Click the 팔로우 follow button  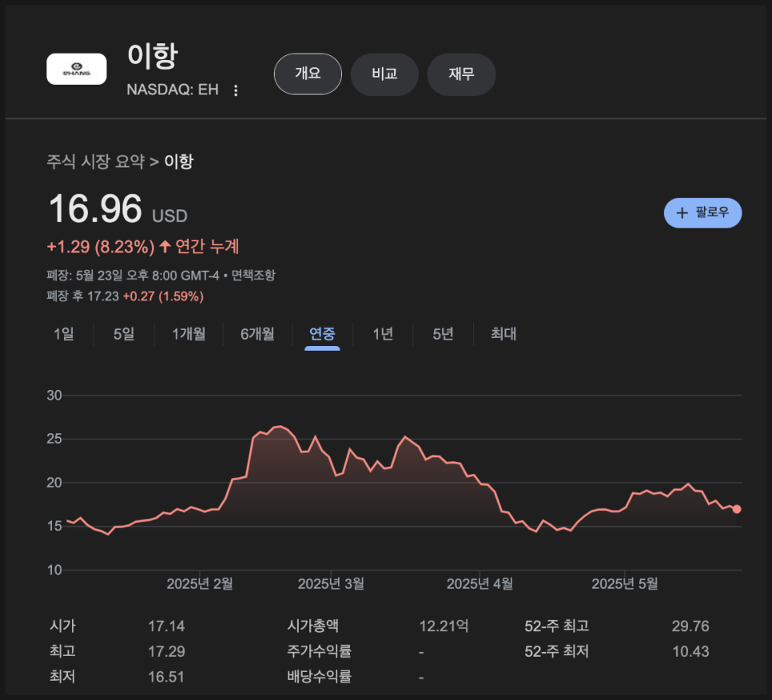(702, 213)
